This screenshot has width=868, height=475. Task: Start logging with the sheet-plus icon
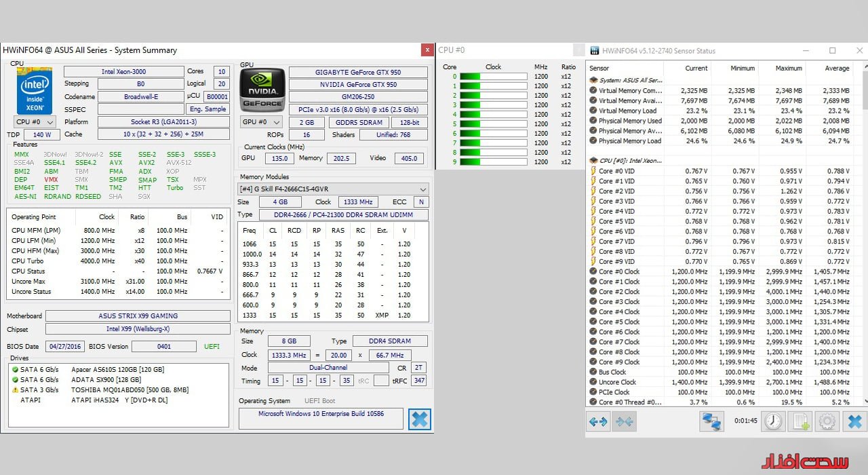(x=801, y=421)
